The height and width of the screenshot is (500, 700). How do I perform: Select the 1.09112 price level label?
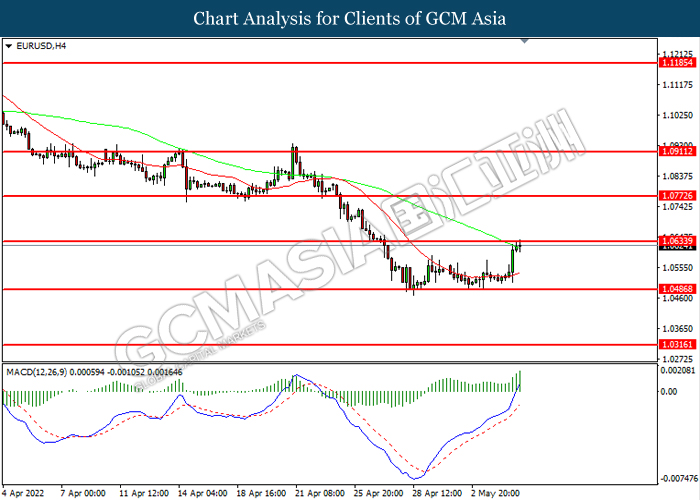(x=678, y=152)
